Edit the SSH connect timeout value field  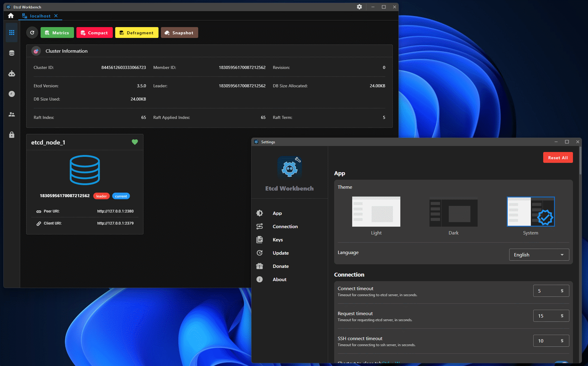[551, 341]
